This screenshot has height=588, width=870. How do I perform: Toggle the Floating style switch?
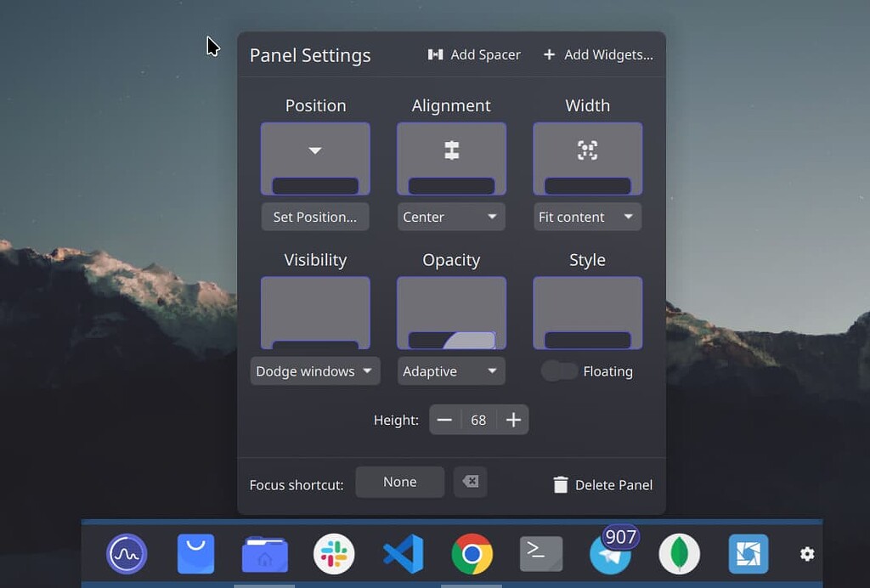point(562,371)
